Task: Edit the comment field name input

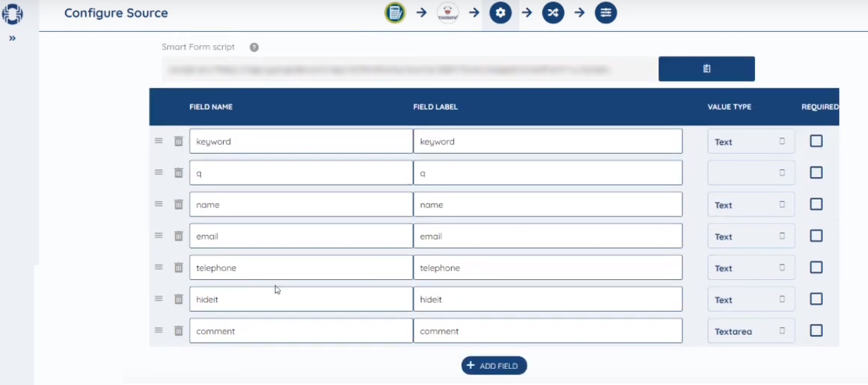Action: tap(301, 331)
